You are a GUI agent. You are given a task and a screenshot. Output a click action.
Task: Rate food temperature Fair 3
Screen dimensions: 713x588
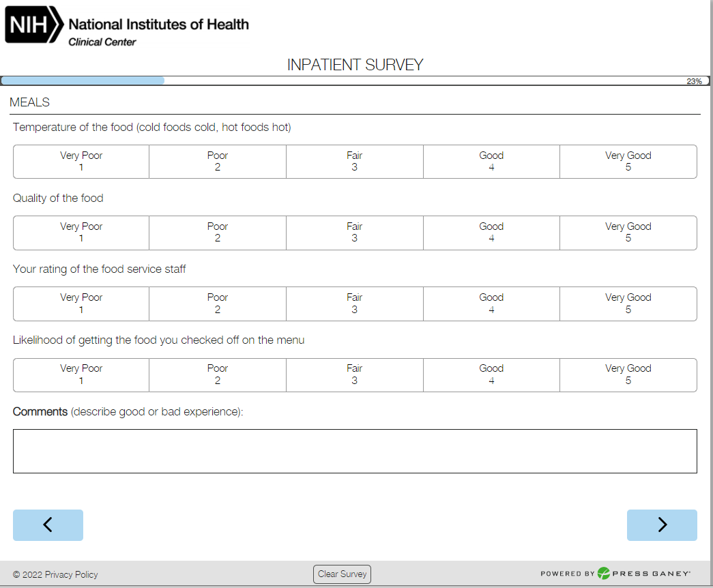[355, 162]
